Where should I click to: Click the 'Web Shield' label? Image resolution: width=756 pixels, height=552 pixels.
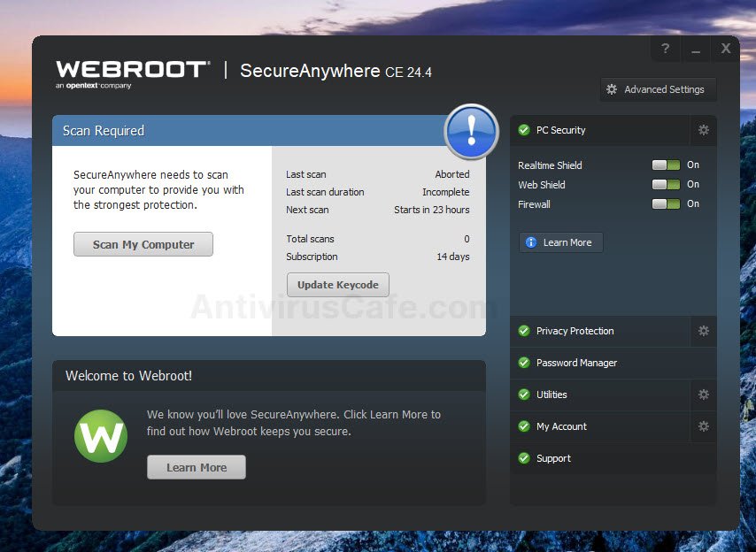[x=542, y=185]
